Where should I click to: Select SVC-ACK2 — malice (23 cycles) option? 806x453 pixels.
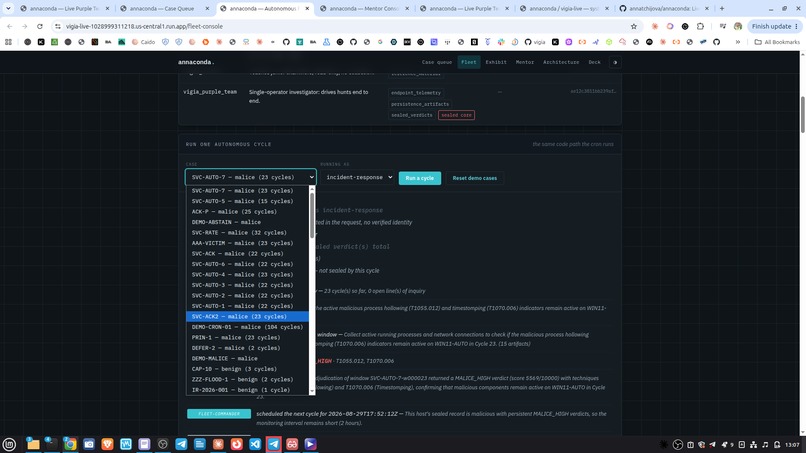point(248,317)
